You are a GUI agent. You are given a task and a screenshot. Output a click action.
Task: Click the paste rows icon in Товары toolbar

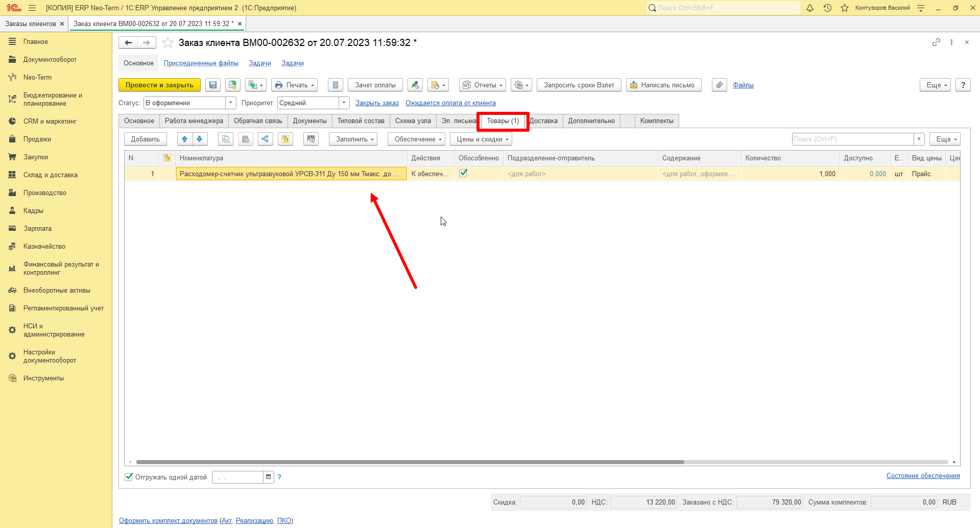pos(246,139)
